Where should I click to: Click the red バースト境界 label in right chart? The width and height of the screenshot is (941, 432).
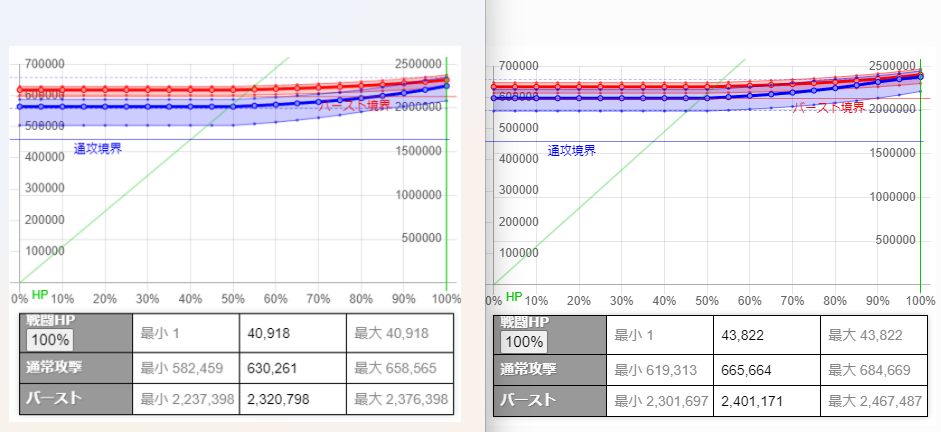[x=829, y=108]
